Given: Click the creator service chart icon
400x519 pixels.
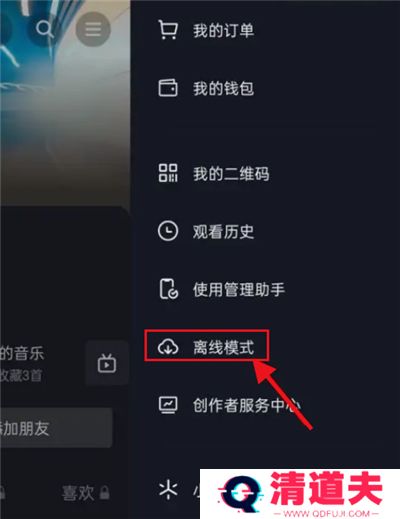Looking at the screenshot, I should (x=168, y=405).
